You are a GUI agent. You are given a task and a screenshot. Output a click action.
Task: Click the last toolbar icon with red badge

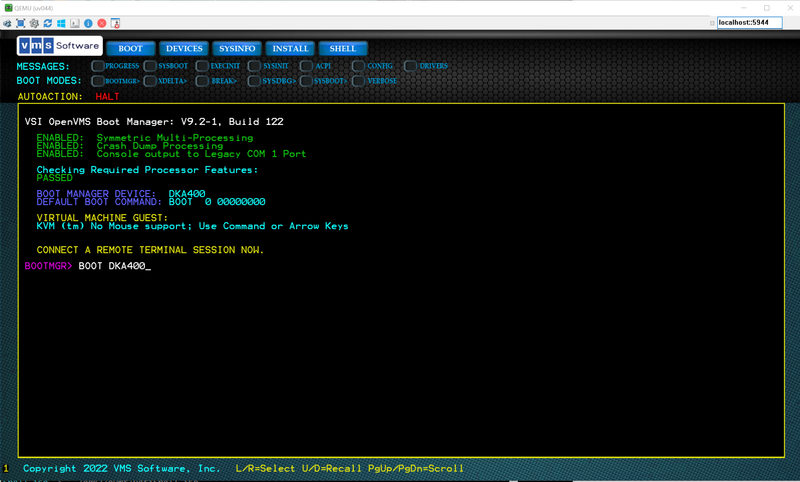tap(115, 23)
